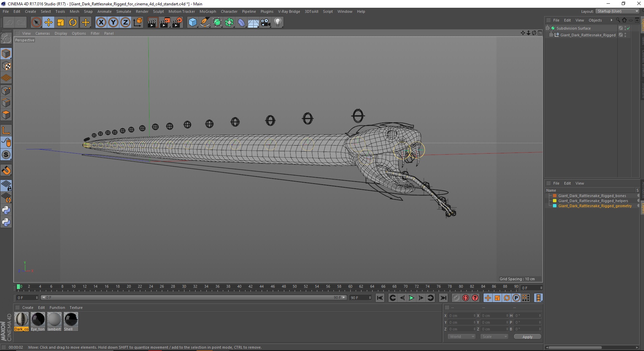Open the spline pen tool

[205, 23]
